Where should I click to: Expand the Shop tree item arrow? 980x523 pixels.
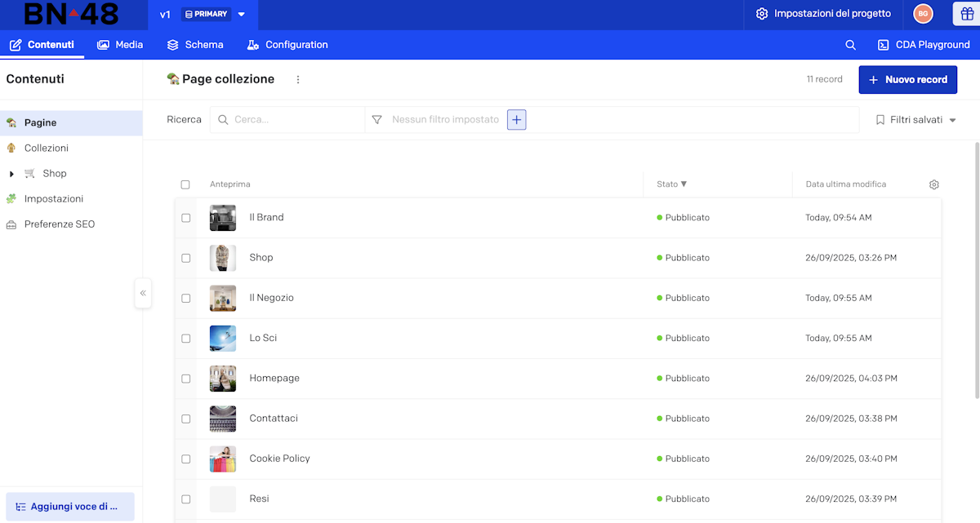11,174
